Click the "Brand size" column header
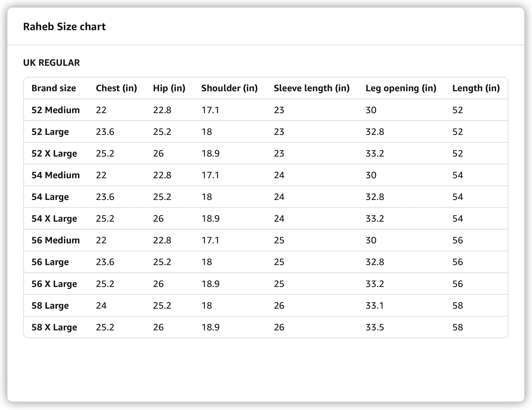This screenshot has height=410, width=532. click(54, 88)
